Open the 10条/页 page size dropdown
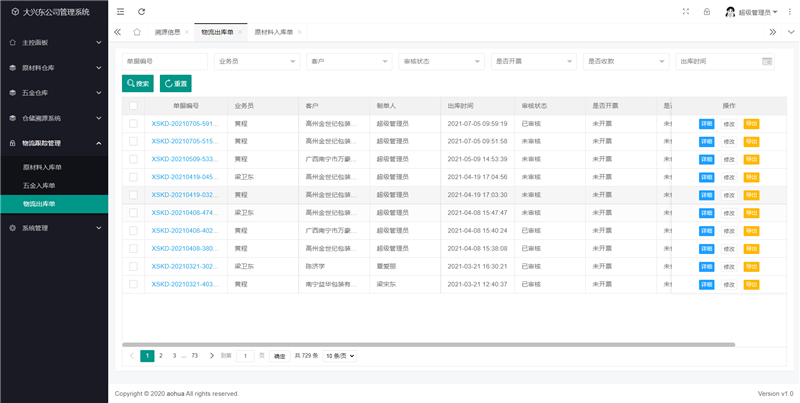The width and height of the screenshot is (800, 403). [x=340, y=356]
